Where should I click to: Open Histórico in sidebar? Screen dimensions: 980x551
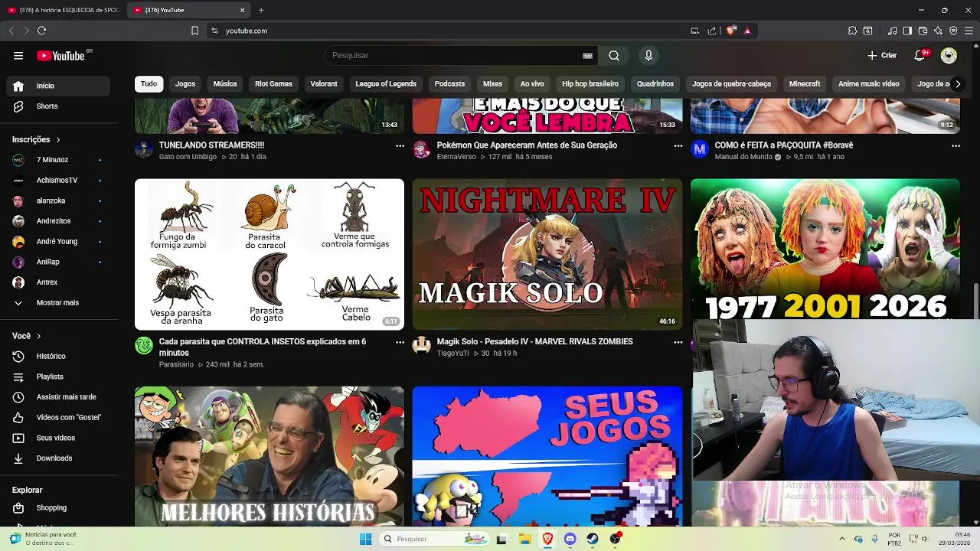(58, 356)
